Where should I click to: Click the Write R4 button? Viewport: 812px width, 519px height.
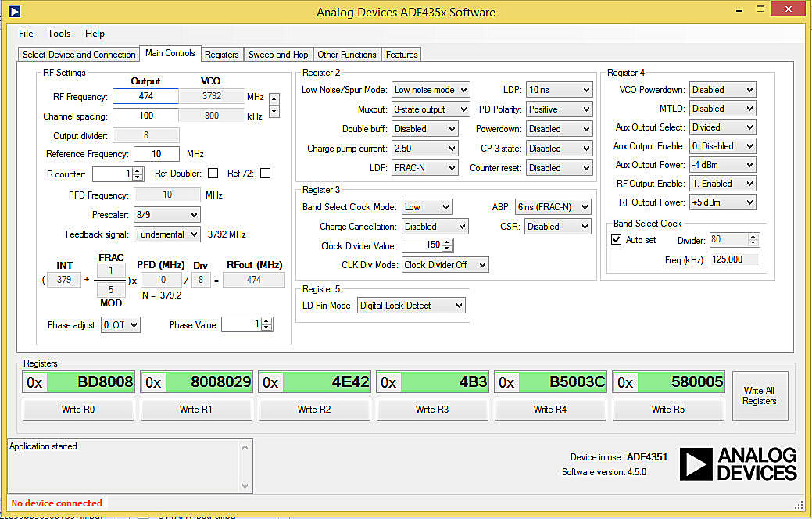coord(550,410)
